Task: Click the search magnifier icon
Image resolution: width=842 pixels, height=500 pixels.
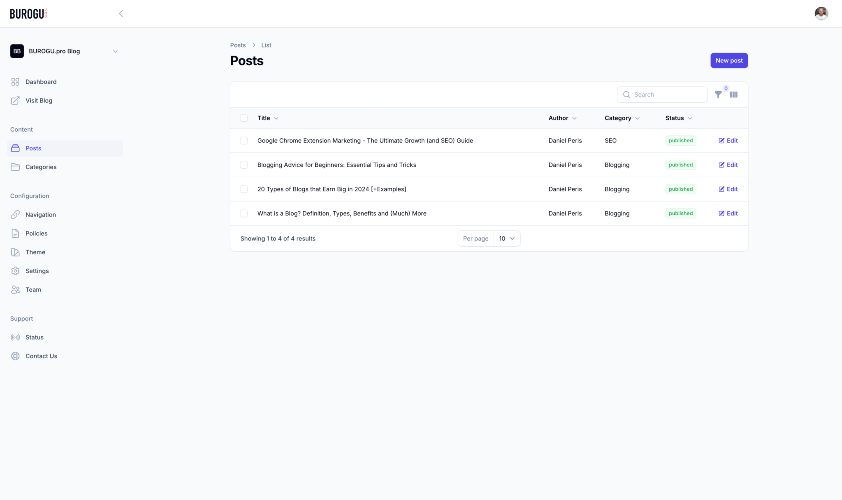Action: tap(626, 95)
